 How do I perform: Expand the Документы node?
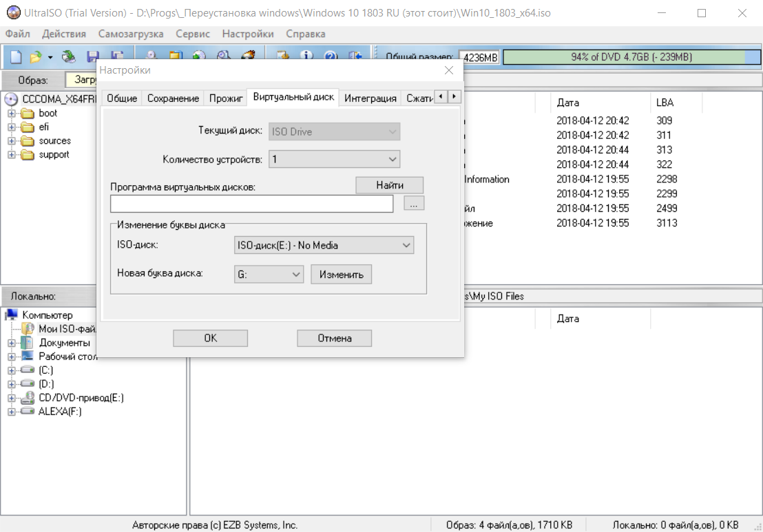(x=12, y=343)
